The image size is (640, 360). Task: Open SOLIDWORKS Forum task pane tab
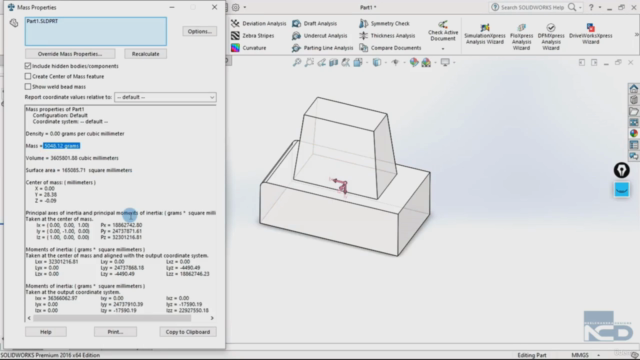633,156
